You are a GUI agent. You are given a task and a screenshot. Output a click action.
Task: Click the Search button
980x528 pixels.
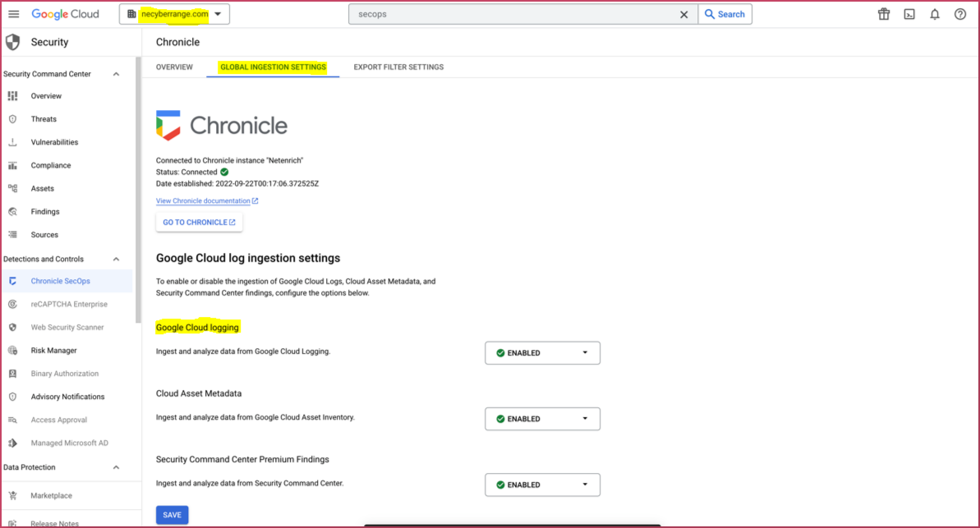[x=725, y=15]
